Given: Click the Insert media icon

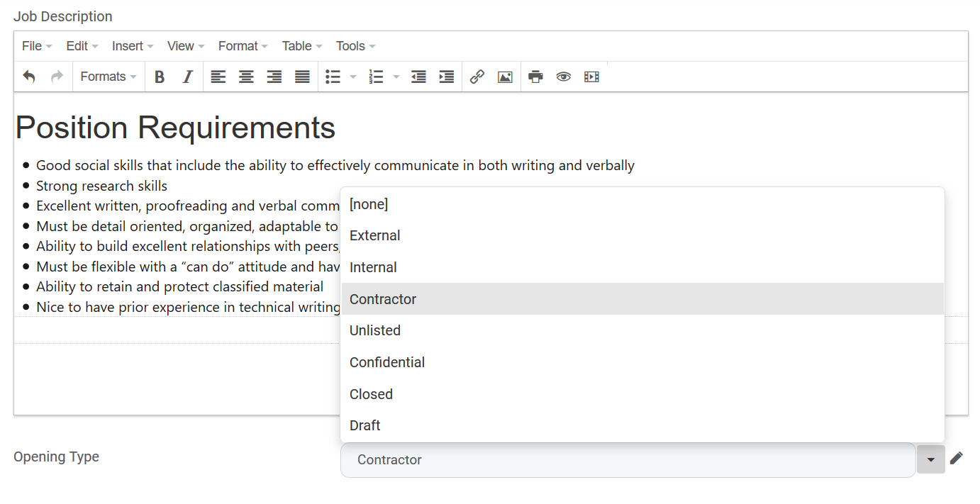Looking at the screenshot, I should [x=591, y=77].
